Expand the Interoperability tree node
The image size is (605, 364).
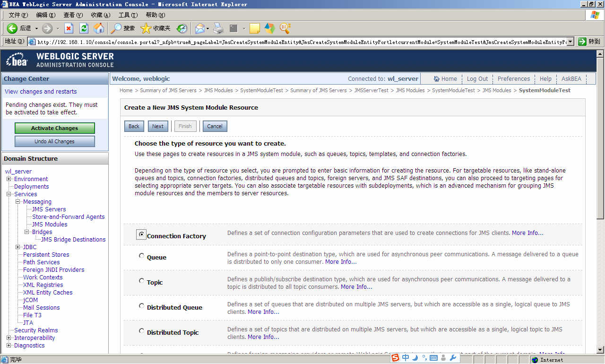click(x=9, y=338)
